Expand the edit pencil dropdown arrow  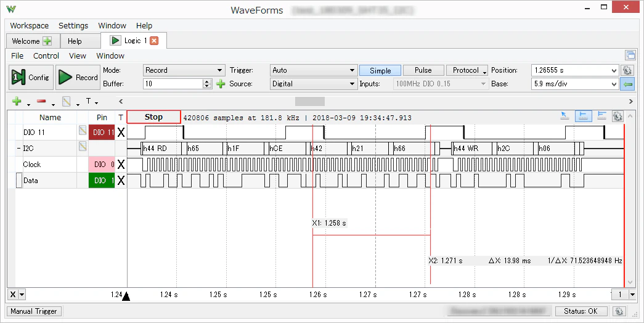point(78,104)
